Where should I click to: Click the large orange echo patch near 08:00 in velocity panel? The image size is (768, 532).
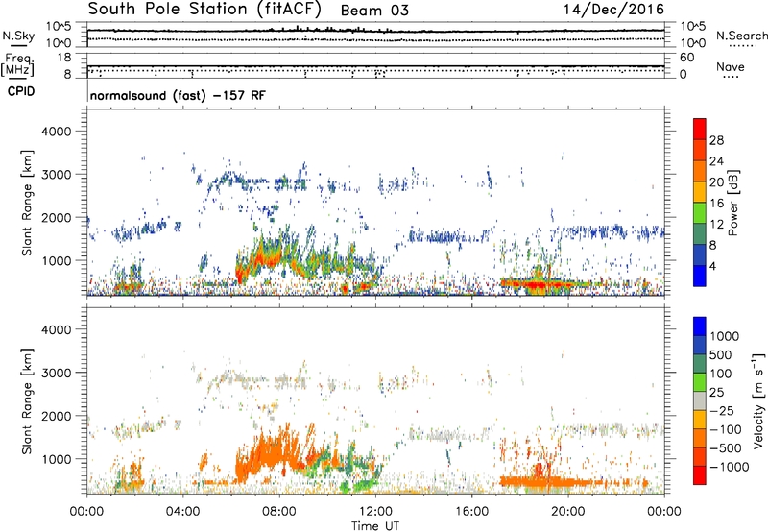click(267, 453)
